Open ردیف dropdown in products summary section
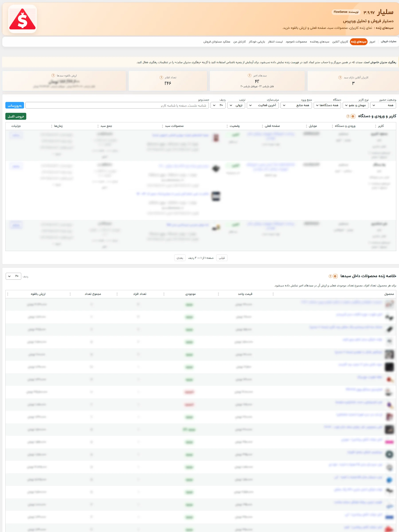Image resolution: width=399 pixels, height=532 pixels. 14,276
